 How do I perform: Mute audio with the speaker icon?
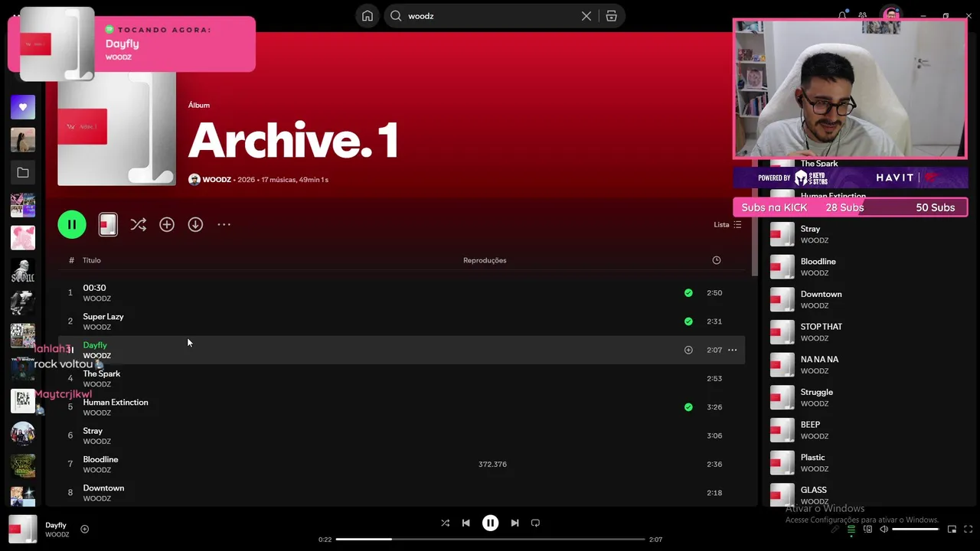coord(884,529)
